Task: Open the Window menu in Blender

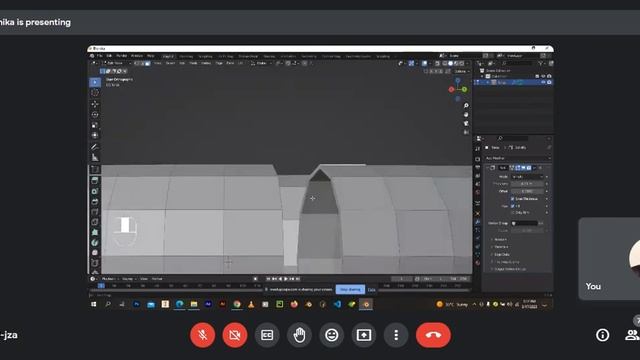Action: click(x=137, y=56)
